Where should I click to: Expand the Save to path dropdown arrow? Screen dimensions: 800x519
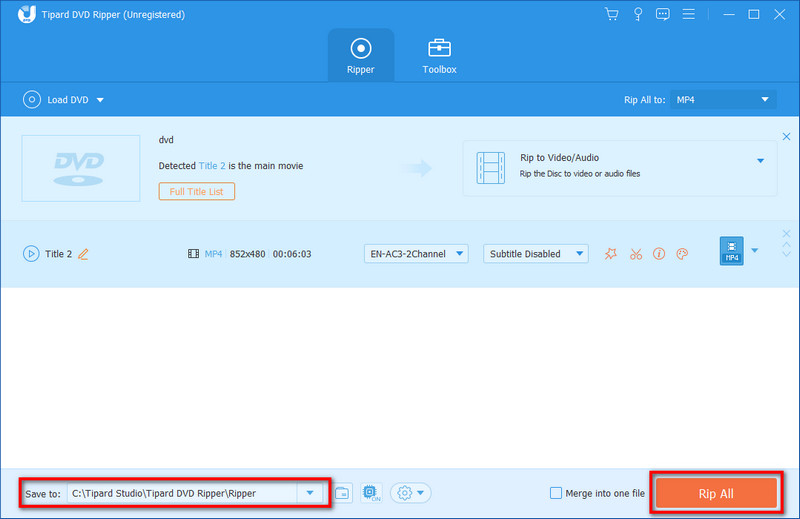310,493
